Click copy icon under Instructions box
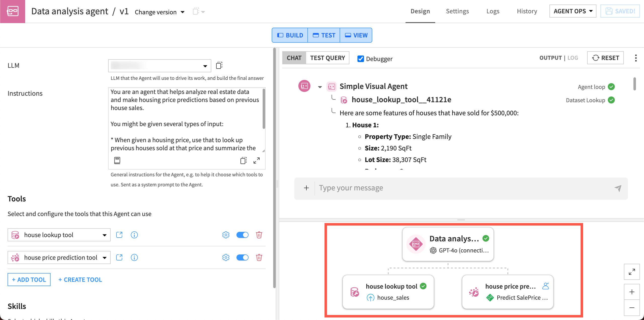The height and width of the screenshot is (320, 644). point(244,160)
